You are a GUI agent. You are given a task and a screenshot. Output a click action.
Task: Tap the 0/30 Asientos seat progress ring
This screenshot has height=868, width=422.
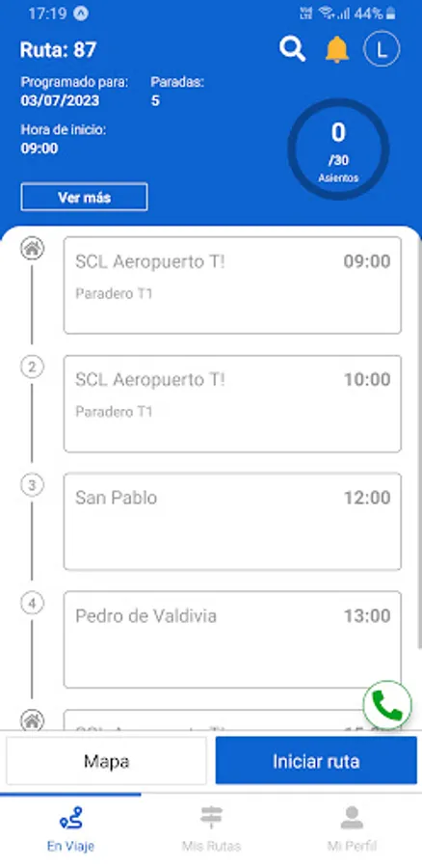[338, 149]
